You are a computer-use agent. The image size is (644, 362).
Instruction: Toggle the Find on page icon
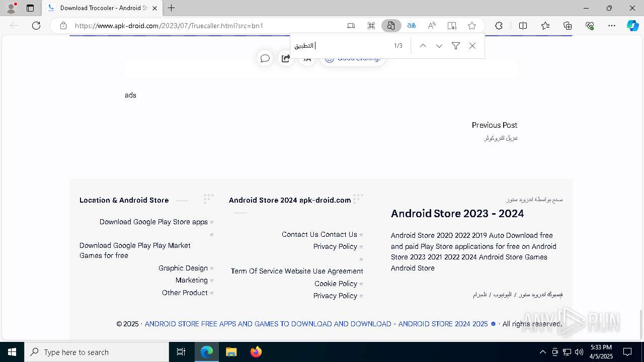click(x=391, y=26)
